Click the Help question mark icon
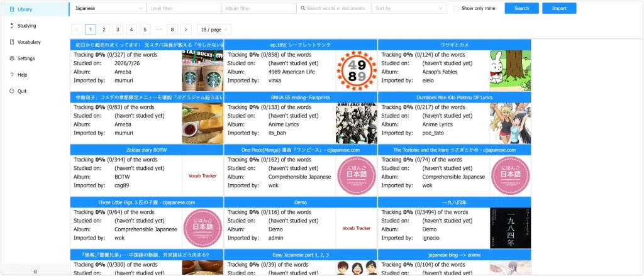 tap(11, 75)
